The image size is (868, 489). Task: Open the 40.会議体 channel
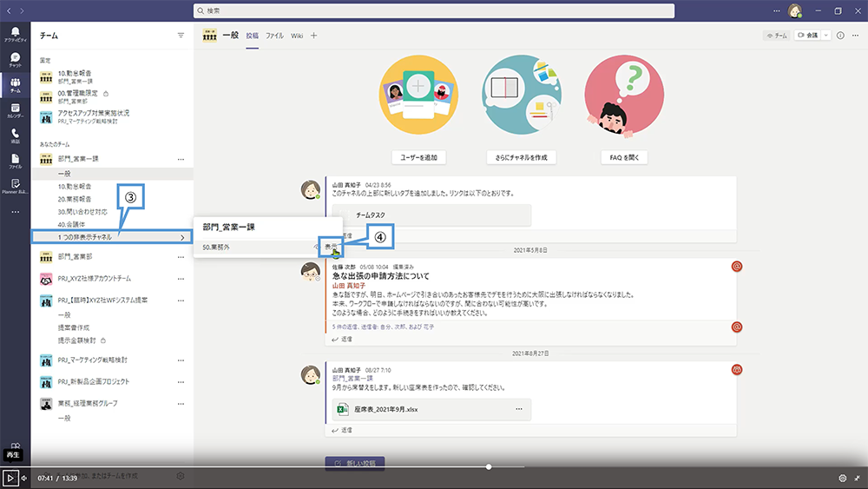[71, 225]
